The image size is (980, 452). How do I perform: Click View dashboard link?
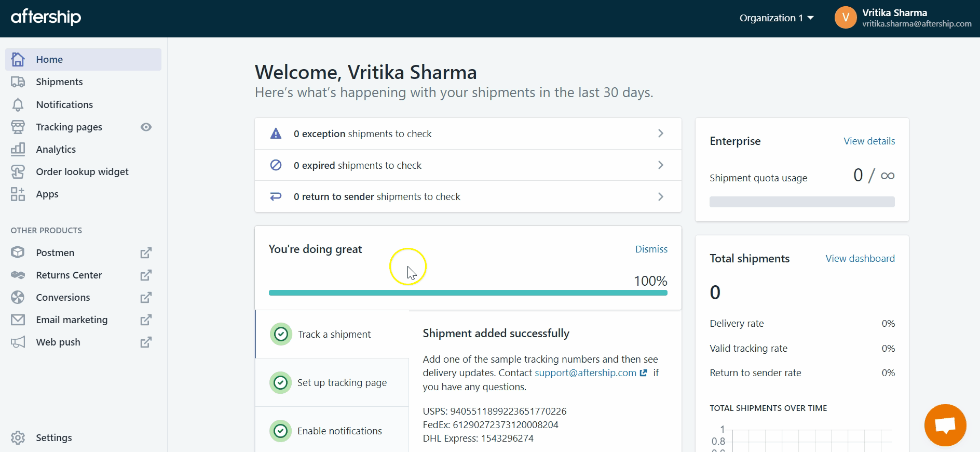[860, 259]
